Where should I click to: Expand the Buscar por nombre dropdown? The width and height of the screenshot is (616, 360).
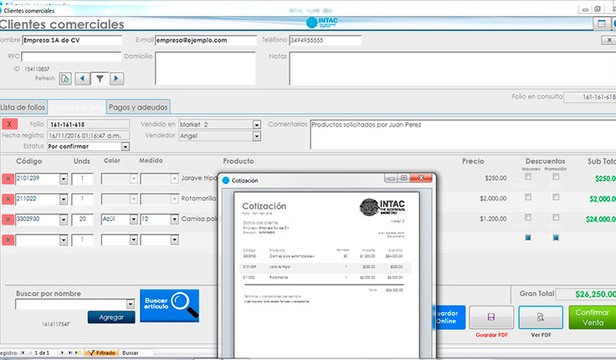click(130, 304)
